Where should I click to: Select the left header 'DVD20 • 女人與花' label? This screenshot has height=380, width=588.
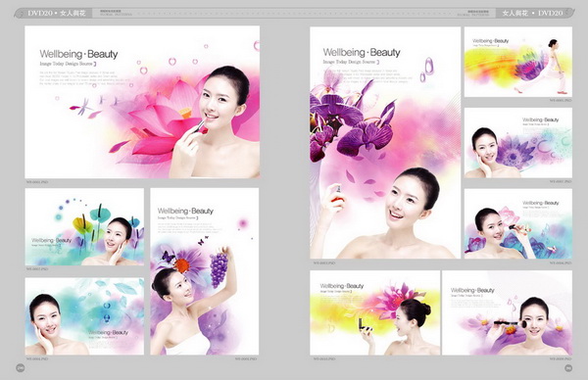(57, 13)
